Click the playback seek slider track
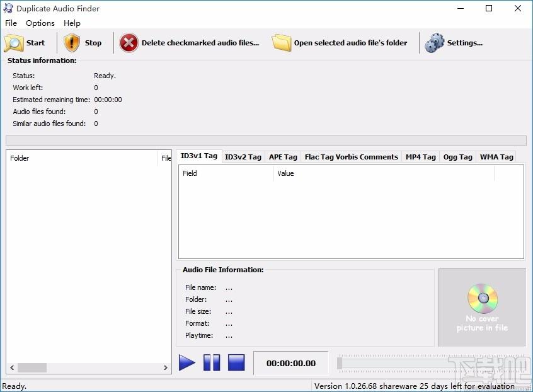533x392 pixels. tap(432, 363)
